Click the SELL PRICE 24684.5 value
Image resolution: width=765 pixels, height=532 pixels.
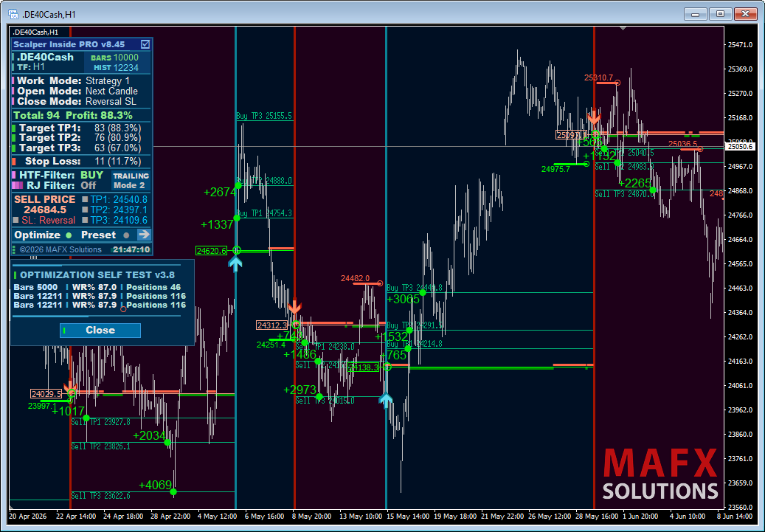[45, 210]
